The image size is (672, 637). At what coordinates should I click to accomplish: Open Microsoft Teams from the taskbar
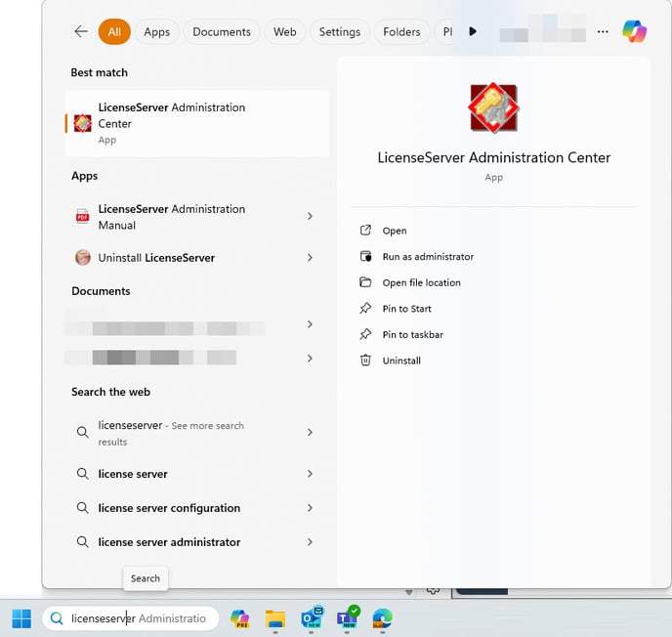click(348, 617)
